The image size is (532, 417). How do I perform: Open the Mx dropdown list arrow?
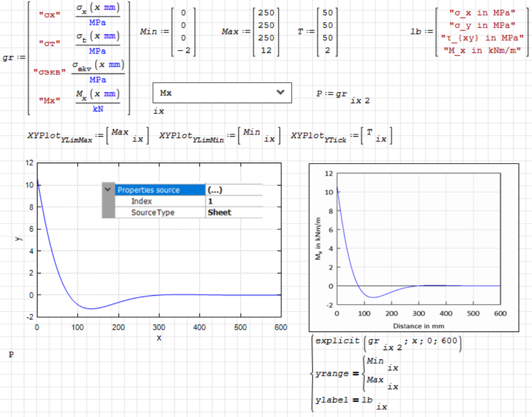(280, 93)
